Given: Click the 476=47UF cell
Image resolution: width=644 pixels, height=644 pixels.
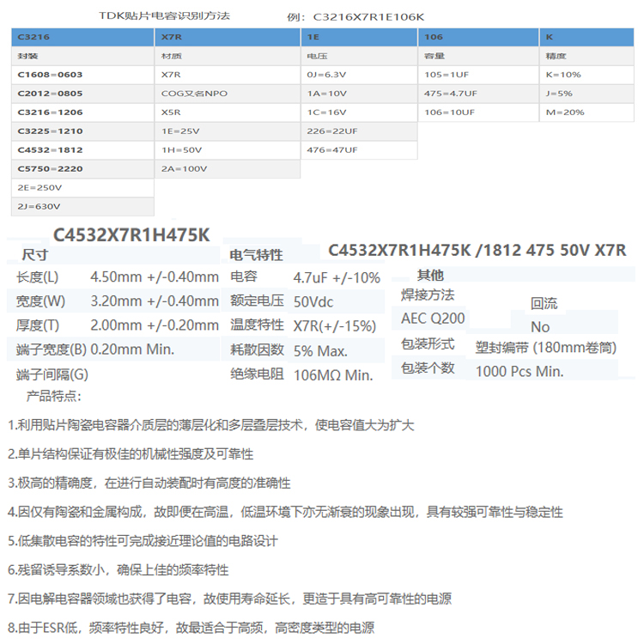Looking at the screenshot, I should click(x=360, y=150).
